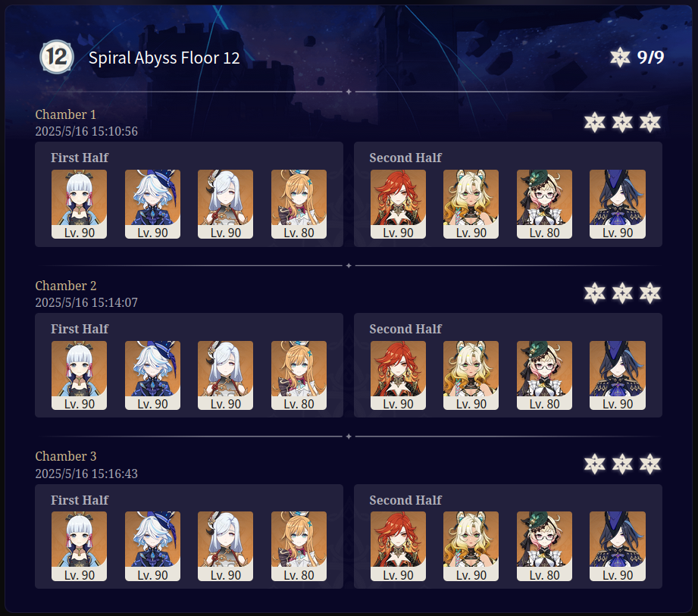Click the Spiral Abyss Floor 12 title
Viewport: 698px width, 616px height.
164,58
